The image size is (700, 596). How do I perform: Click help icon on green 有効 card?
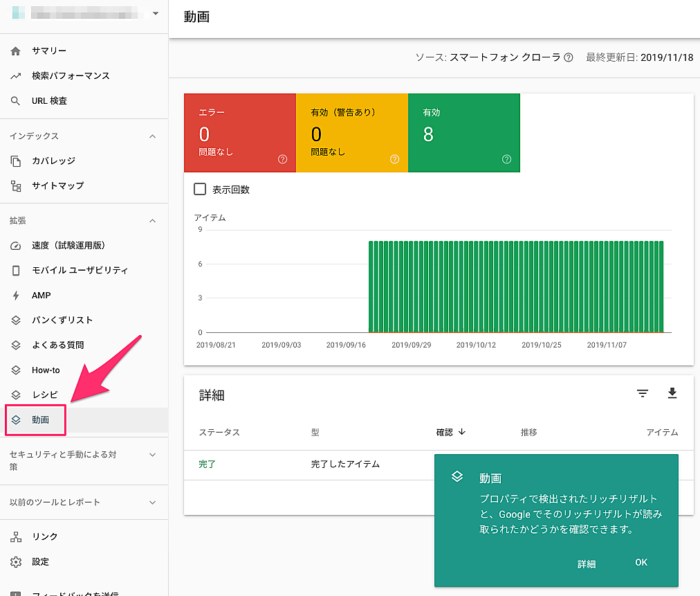[x=506, y=159]
